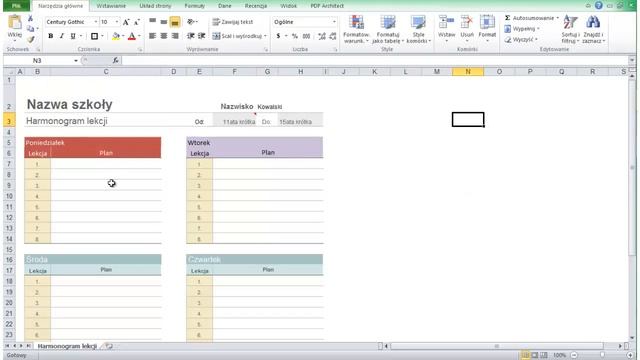Select the Format Painter brush icon

click(31, 39)
